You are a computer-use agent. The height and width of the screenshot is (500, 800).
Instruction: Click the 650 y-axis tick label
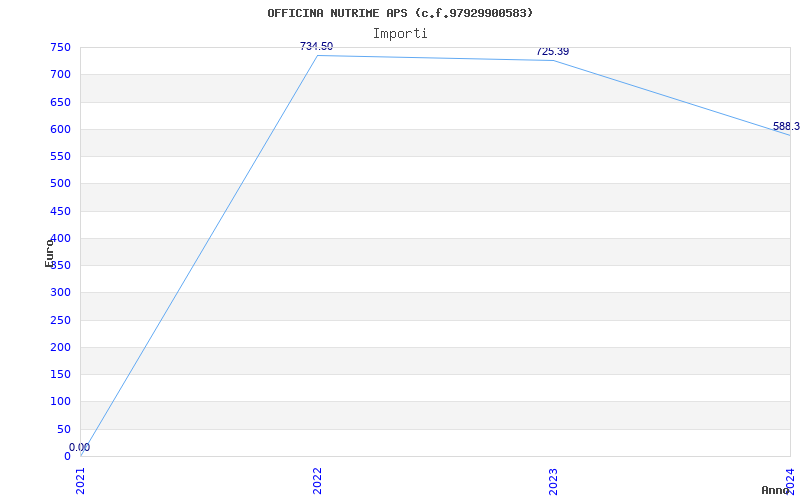60,102
